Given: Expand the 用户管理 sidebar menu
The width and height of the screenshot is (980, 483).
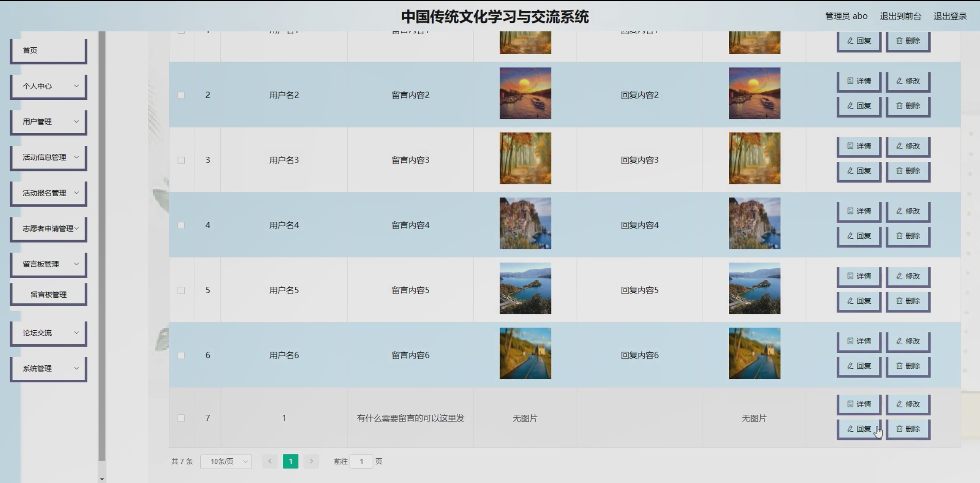Looking at the screenshot, I should pyautogui.click(x=49, y=122).
